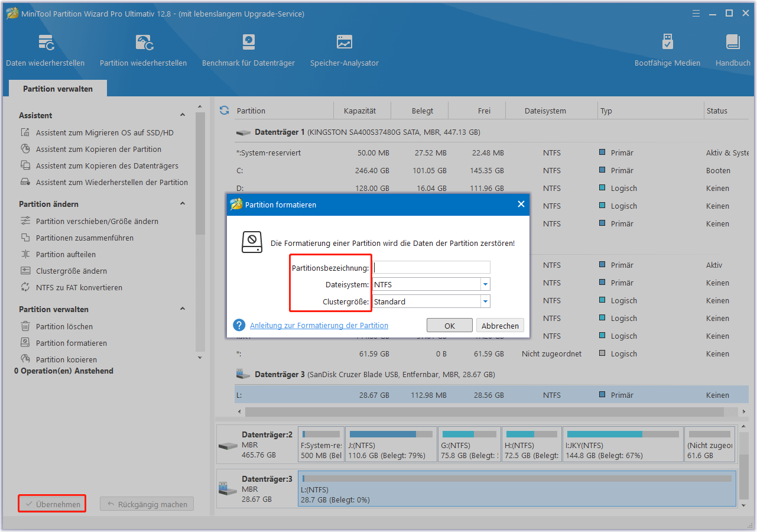Viewport: 757px width, 532px height.
Task: Click Partition kopieren in sidebar
Action: 66,359
